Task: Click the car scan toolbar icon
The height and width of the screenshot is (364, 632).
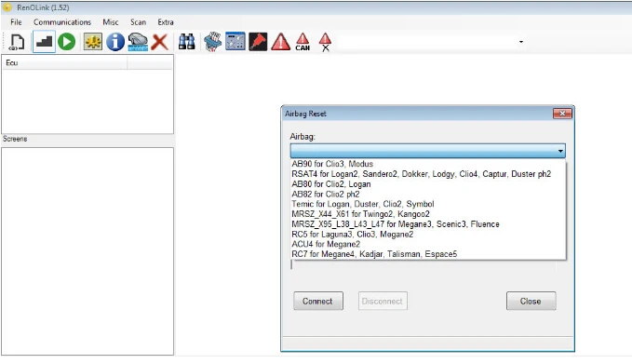Action: click(138, 42)
